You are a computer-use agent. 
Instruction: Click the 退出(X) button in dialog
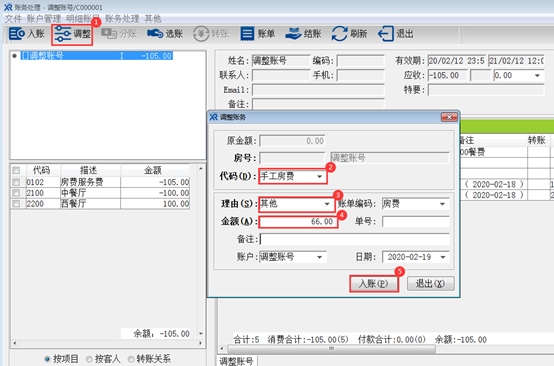[x=430, y=284]
